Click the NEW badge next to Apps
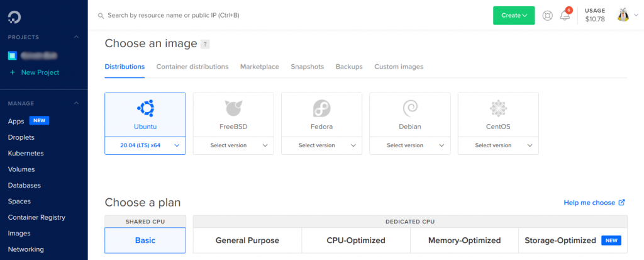Viewport: 644px width, 260px height. click(40, 120)
